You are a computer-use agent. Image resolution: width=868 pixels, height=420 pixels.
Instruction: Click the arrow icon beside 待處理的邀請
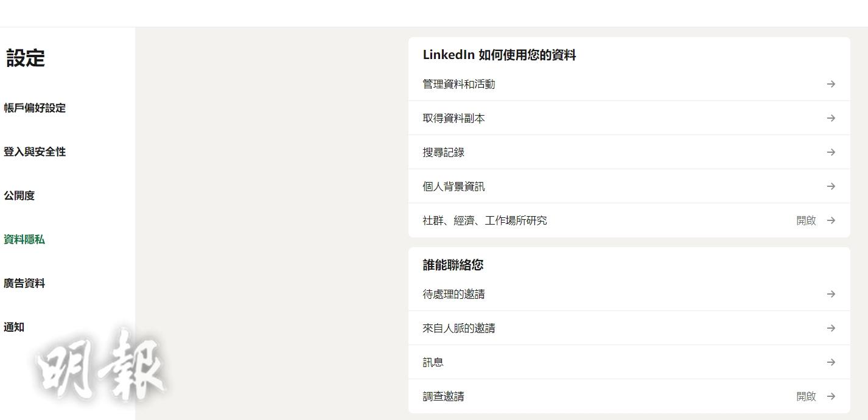831,294
